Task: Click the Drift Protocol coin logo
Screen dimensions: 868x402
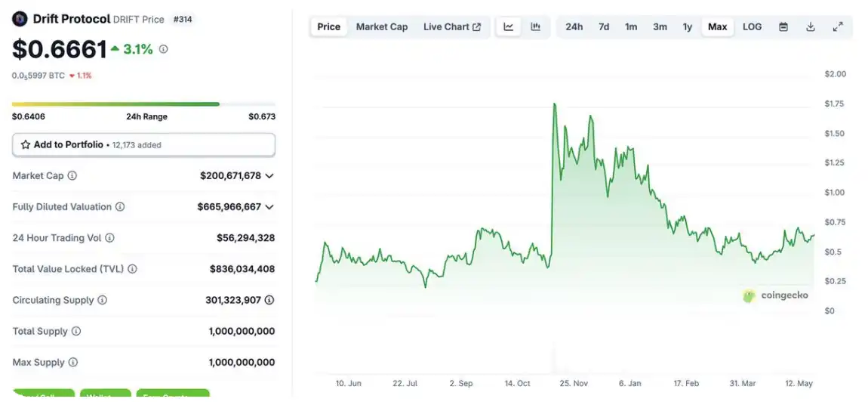Action: (x=20, y=19)
